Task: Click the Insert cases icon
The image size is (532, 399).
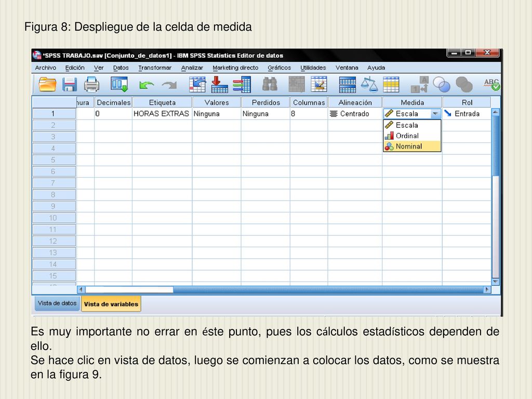Action: [297, 84]
